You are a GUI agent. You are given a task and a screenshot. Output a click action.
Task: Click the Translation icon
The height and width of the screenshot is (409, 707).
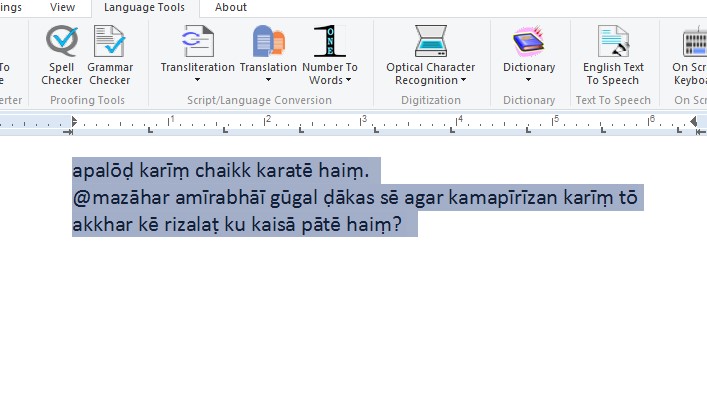tap(268, 42)
